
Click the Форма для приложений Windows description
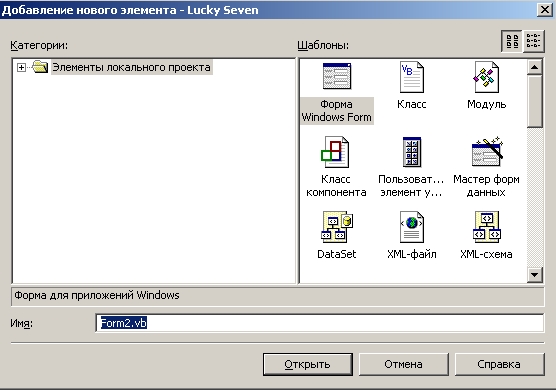tap(97, 295)
